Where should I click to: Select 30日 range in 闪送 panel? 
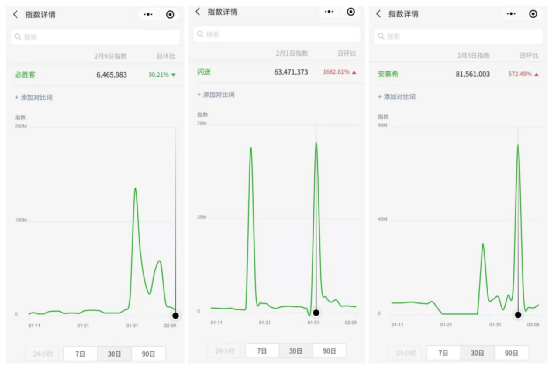click(x=296, y=351)
